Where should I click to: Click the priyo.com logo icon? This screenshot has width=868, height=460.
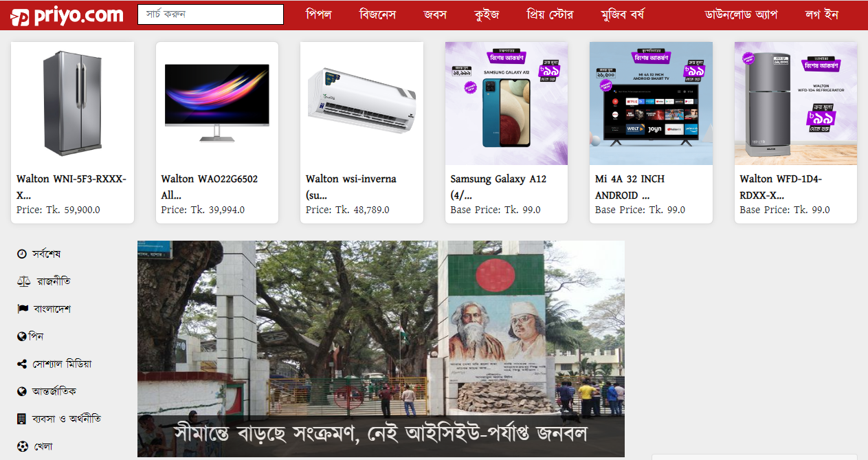click(20, 17)
